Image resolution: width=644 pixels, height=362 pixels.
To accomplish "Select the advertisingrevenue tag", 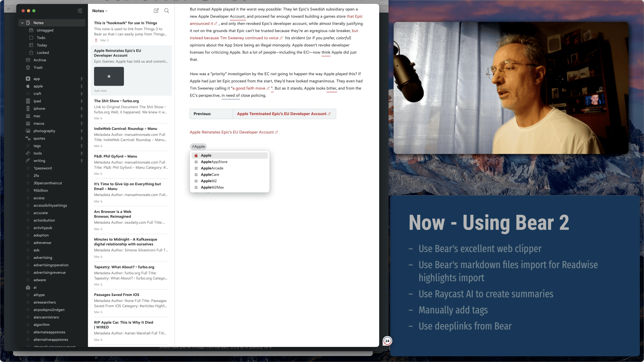I will pos(50,272).
